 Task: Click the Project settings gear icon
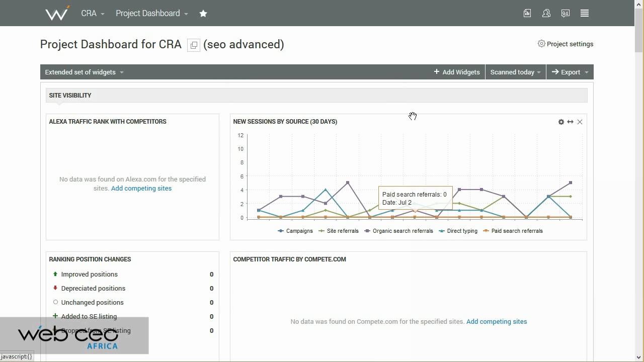coord(541,44)
